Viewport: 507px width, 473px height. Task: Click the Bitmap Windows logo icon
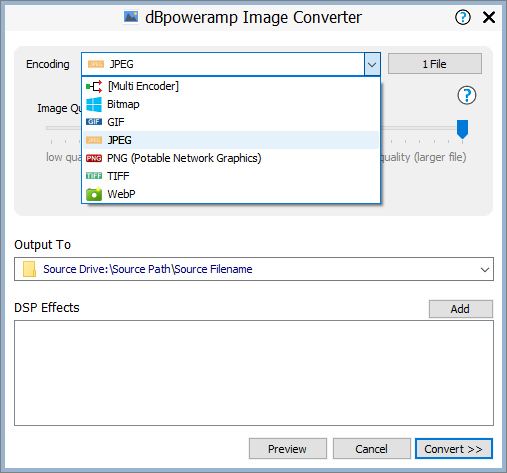click(x=94, y=104)
